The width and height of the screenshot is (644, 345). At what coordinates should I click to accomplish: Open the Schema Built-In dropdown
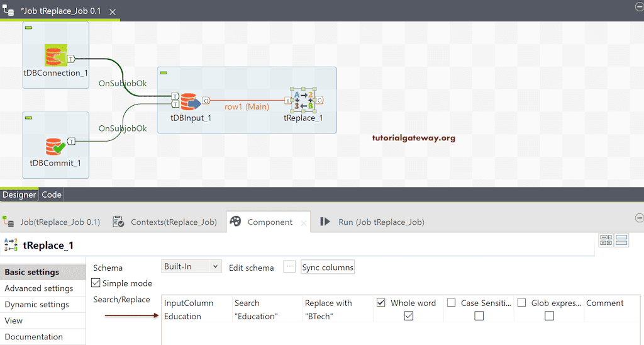click(191, 266)
